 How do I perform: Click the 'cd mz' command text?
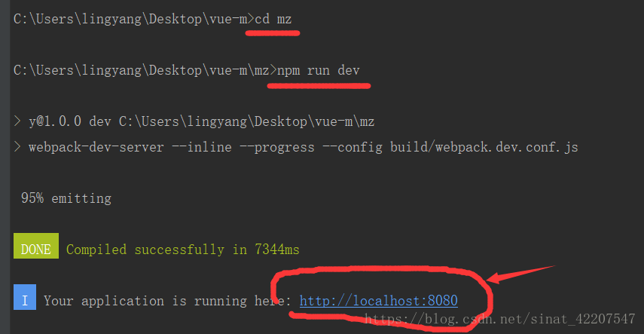click(273, 19)
